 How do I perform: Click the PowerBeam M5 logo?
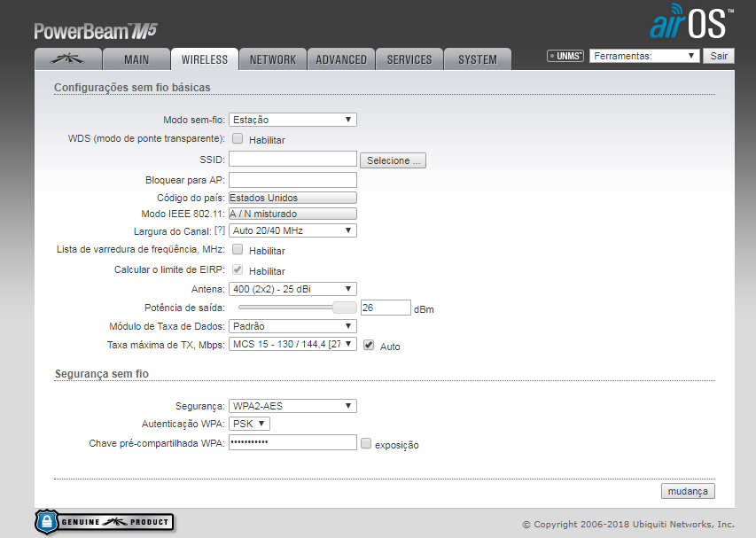click(x=96, y=31)
